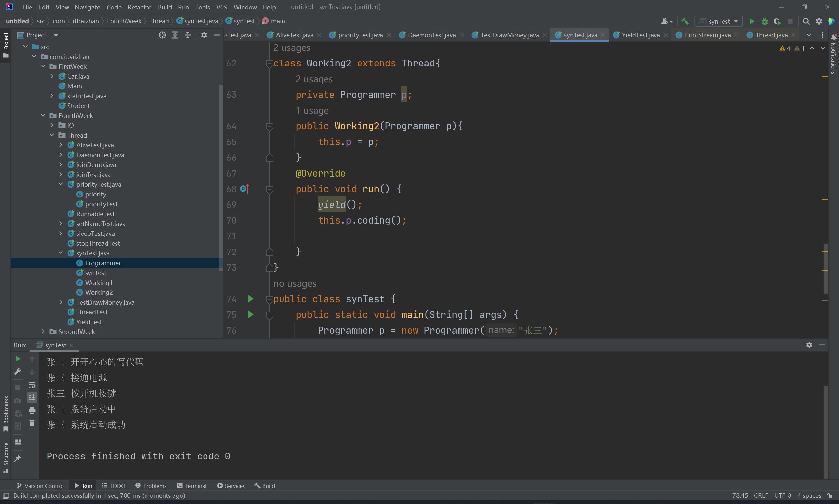Open the Navigate menu
839x504 pixels.
87,7
